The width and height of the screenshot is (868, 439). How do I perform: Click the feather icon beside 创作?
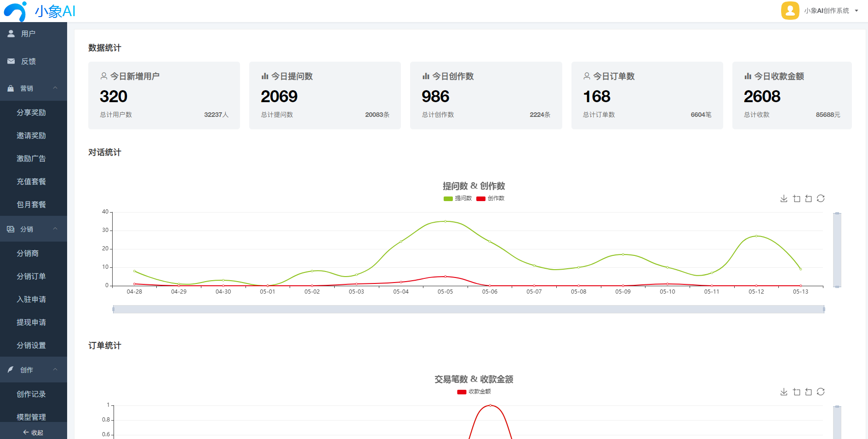tap(11, 370)
